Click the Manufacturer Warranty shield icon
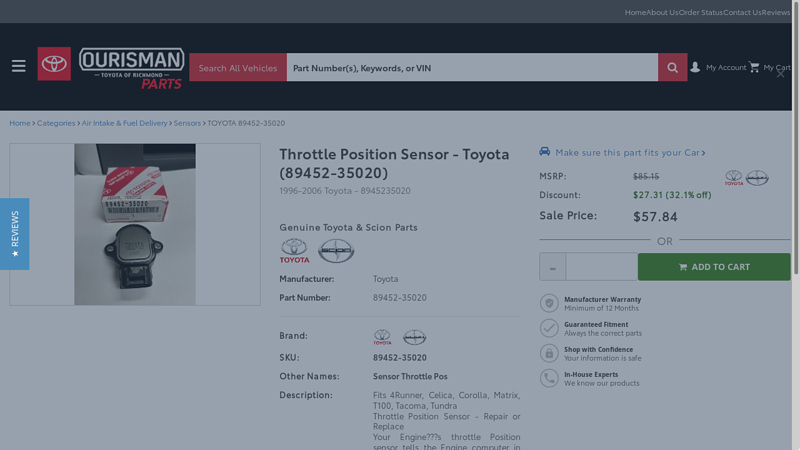This screenshot has height=450, width=800. coord(549,303)
